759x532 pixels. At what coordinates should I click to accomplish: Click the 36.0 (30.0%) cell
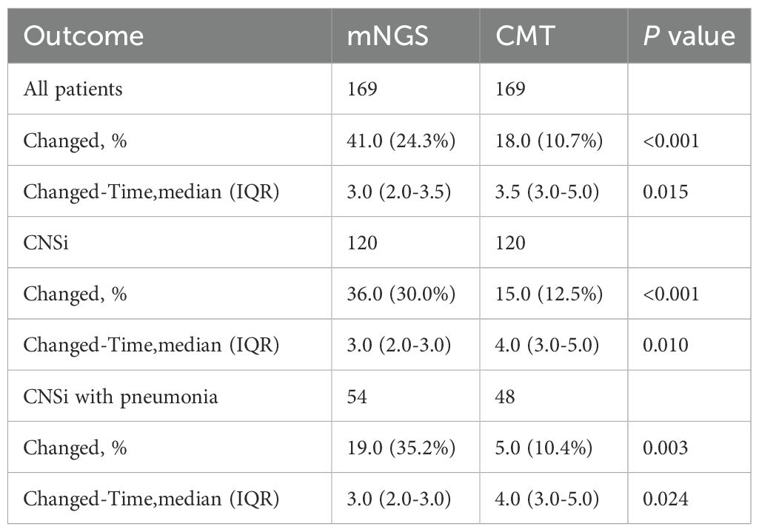click(402, 294)
